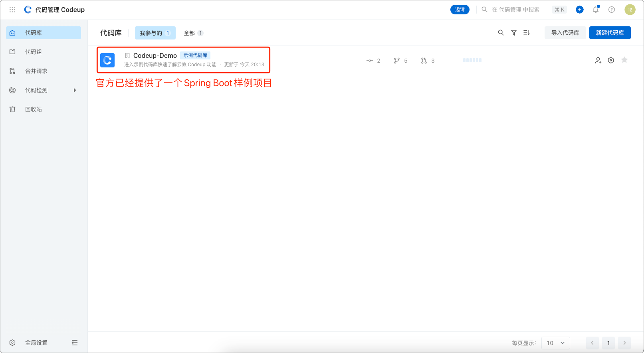This screenshot has width=644, height=353.
Task: Star the Codeup-Demo repository
Action: coord(624,60)
